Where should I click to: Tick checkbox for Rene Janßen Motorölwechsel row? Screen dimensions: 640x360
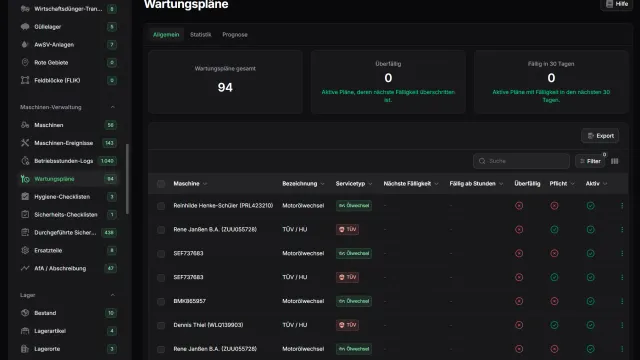point(161,349)
